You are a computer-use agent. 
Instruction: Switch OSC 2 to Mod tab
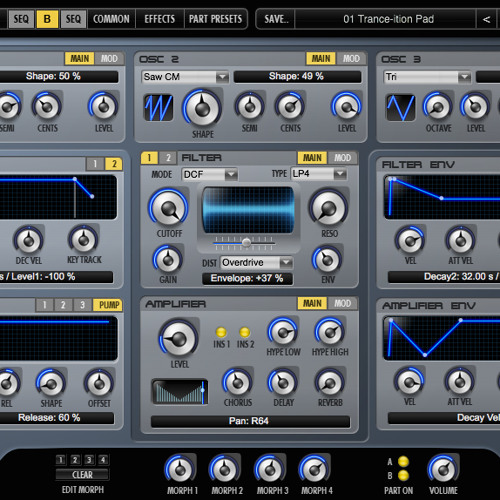pos(351,59)
